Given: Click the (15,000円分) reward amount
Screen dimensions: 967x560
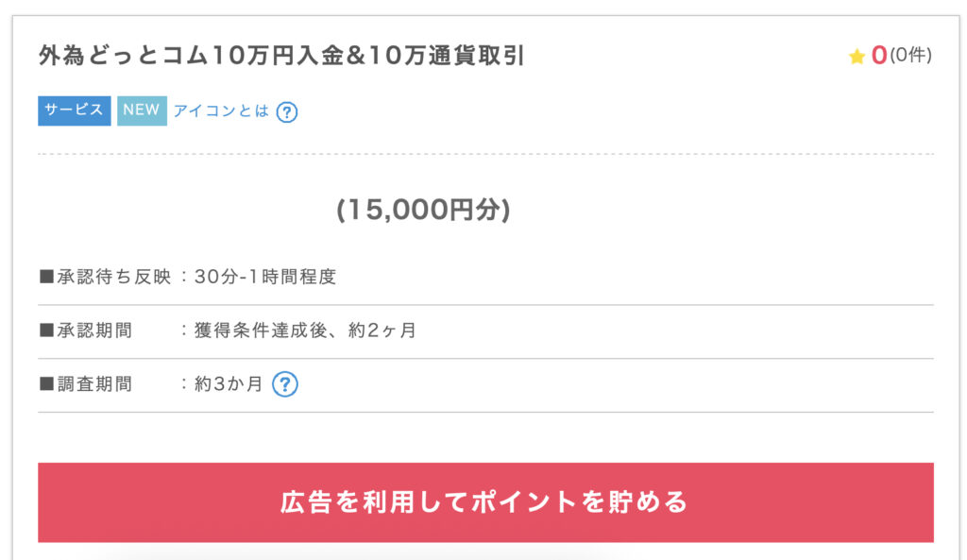Looking at the screenshot, I should [x=423, y=210].
